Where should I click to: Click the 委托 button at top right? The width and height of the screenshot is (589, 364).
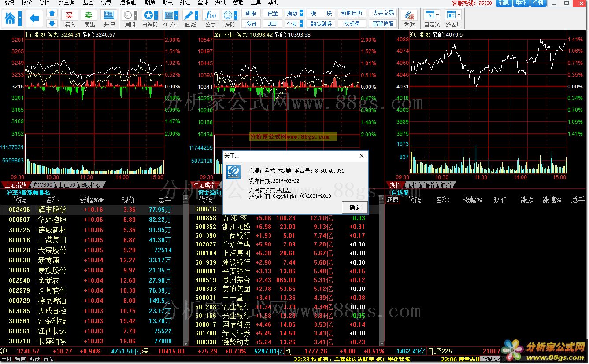point(521,3)
